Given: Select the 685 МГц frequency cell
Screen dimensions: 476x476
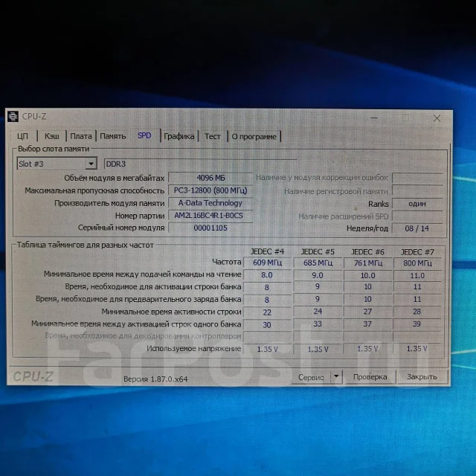Looking at the screenshot, I should (x=318, y=263).
